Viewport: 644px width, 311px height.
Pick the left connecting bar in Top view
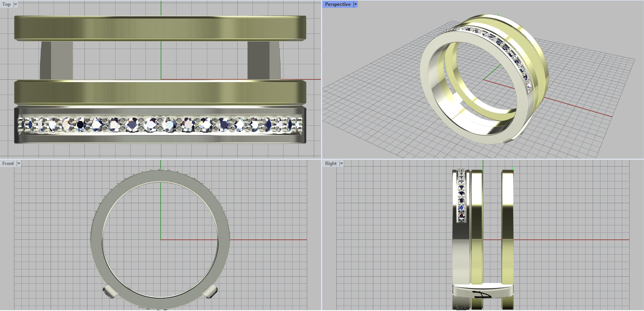click(x=56, y=60)
